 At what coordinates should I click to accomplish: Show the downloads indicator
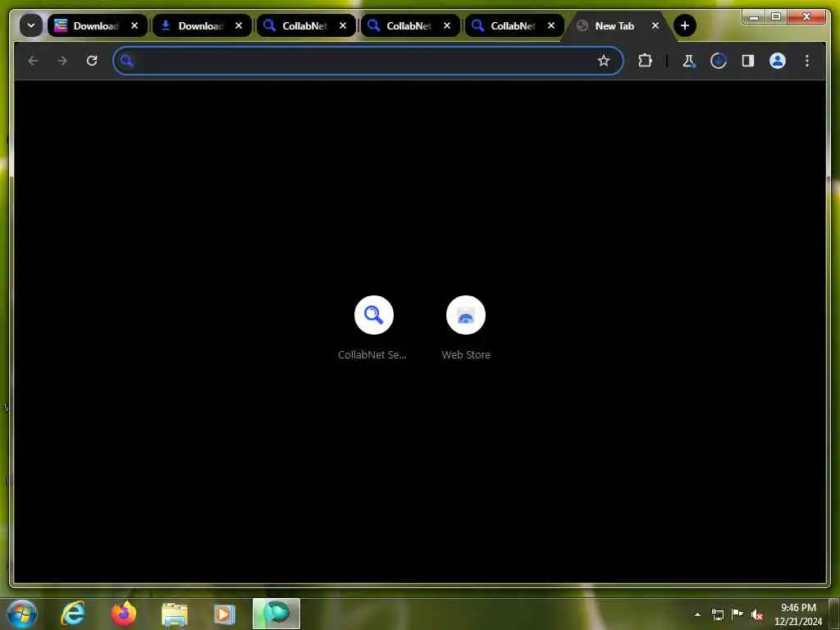pos(719,61)
